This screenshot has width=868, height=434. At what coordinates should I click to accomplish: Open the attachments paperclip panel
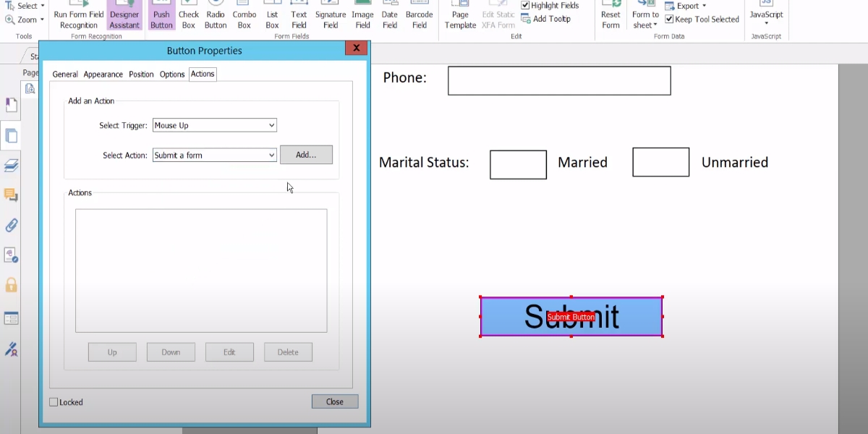click(11, 225)
